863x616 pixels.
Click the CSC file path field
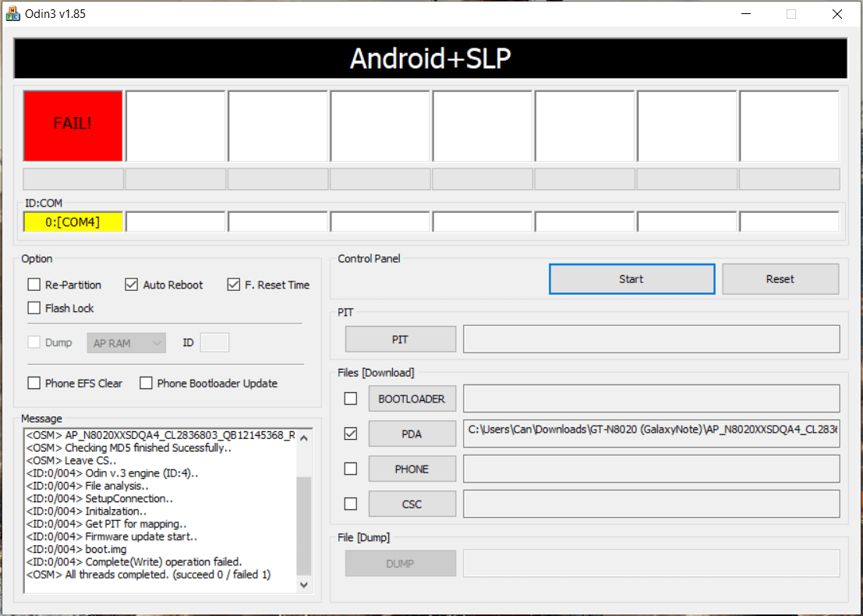[652, 504]
